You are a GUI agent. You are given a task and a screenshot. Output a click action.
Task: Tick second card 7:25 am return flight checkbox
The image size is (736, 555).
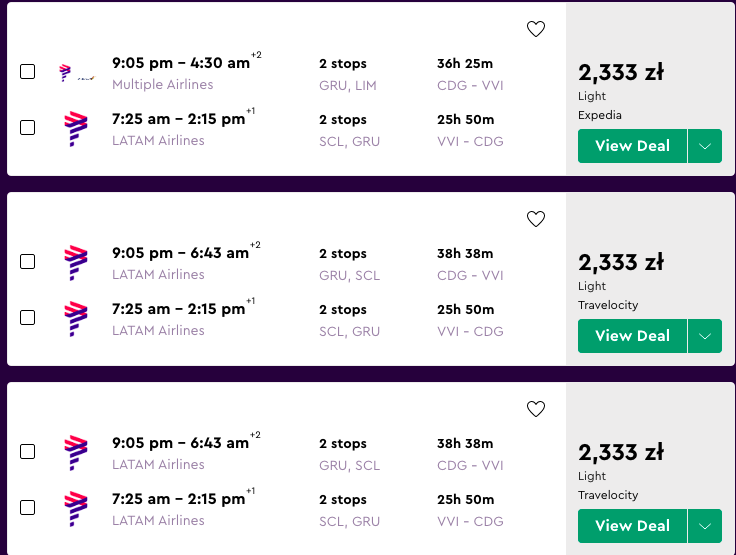[x=28, y=317]
